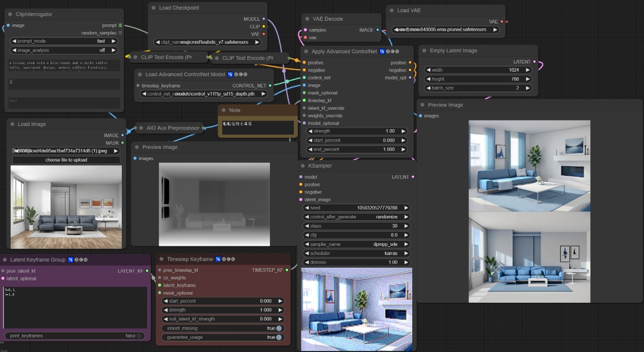Click the choose file to upload button
Image resolution: width=644 pixels, height=352 pixels.
click(x=66, y=160)
